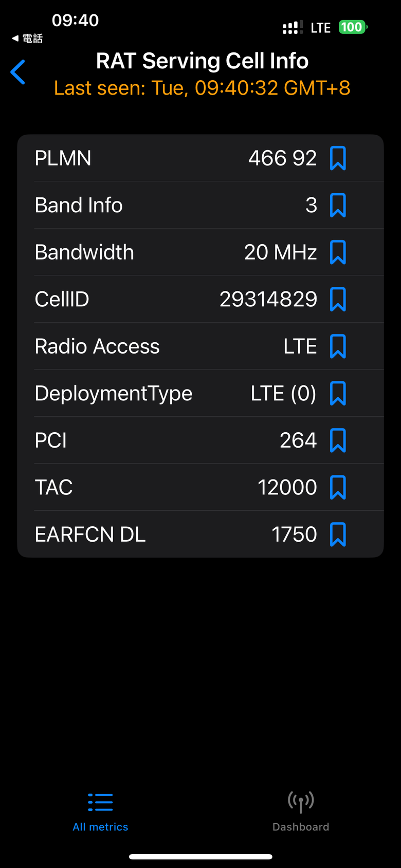Bookmark the Radio Access metric
Viewport: 401px width, 868px height.
338,346
